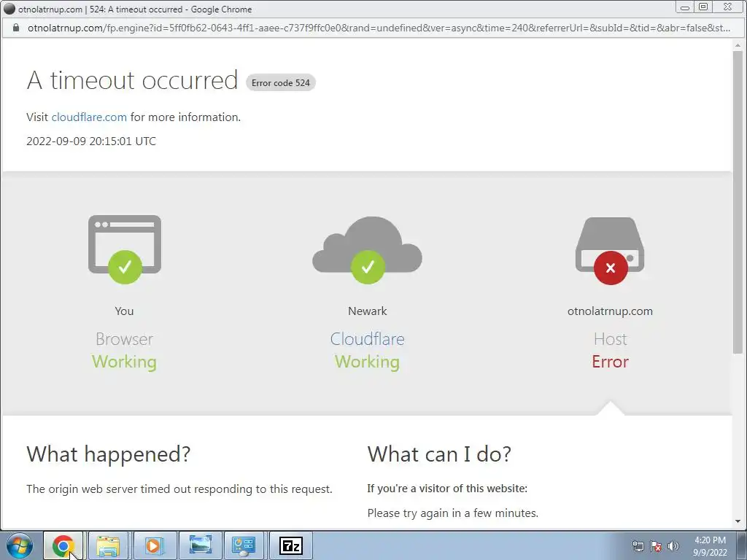The width and height of the screenshot is (747, 560).
Task: Click the 'otnolatrnup.com' host label
Action: click(610, 311)
